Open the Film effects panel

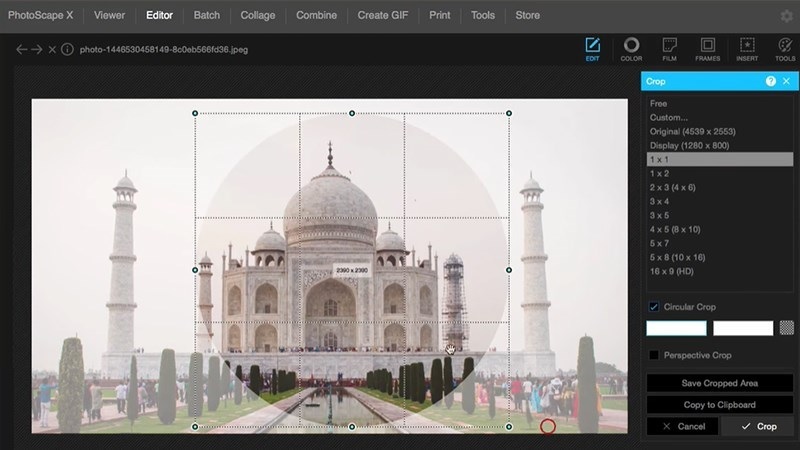[669, 49]
